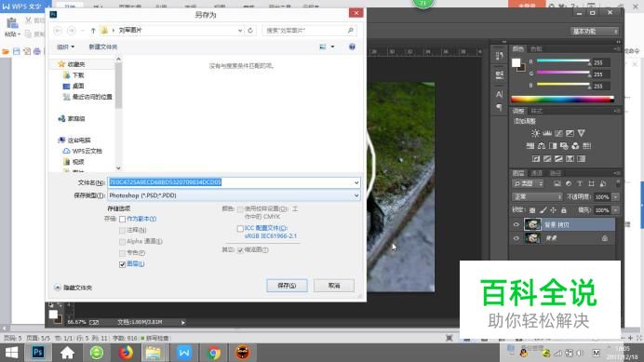The image size is (644, 362).
Task: Click the search box in Save As dialog
Action: 309,31
